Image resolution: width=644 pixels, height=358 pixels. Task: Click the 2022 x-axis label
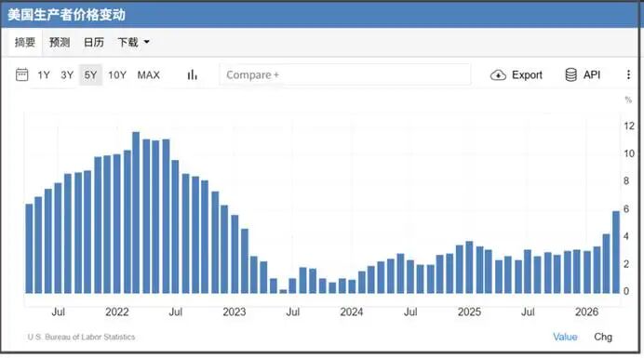(117, 312)
